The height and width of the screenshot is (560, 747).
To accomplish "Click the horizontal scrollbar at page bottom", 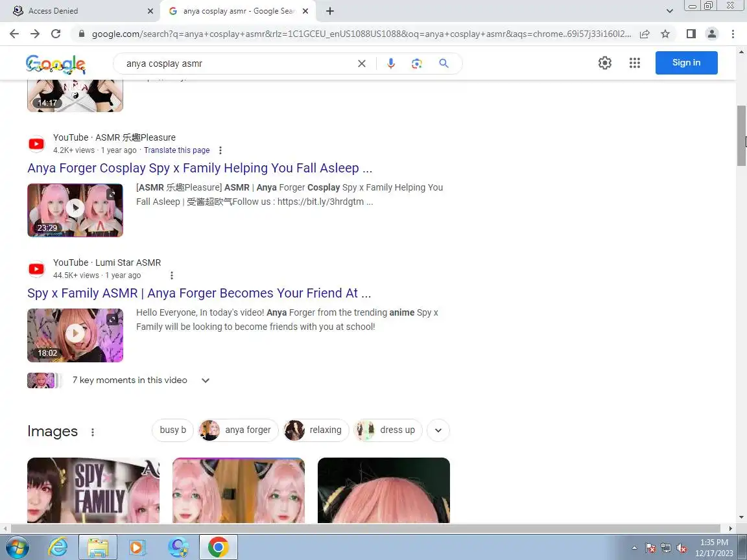I will coord(366,528).
